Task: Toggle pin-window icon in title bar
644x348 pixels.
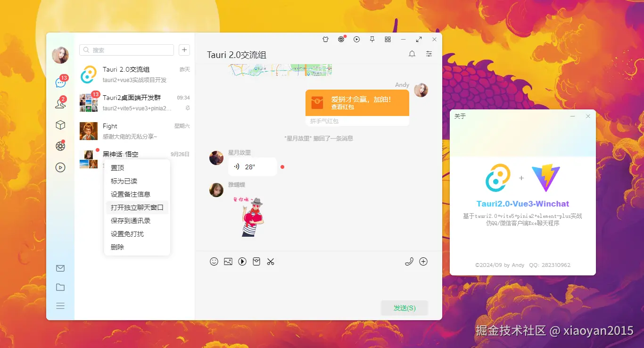Action: pos(372,39)
